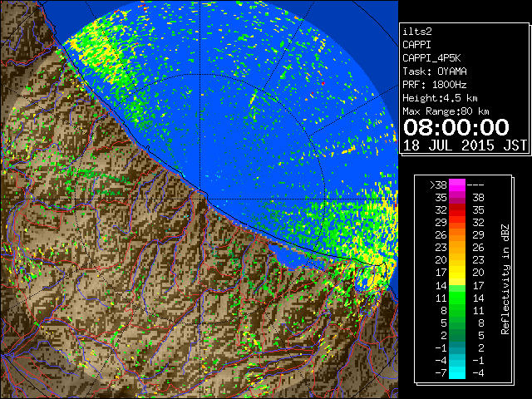The width and height of the screenshot is (532, 399).
Task: Click the 08:00:00 timestamp
Action: click(456, 127)
